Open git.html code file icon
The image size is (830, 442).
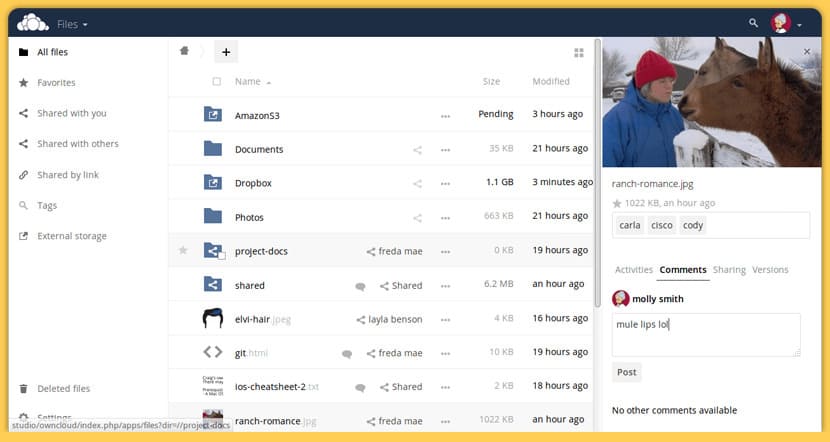coord(213,352)
